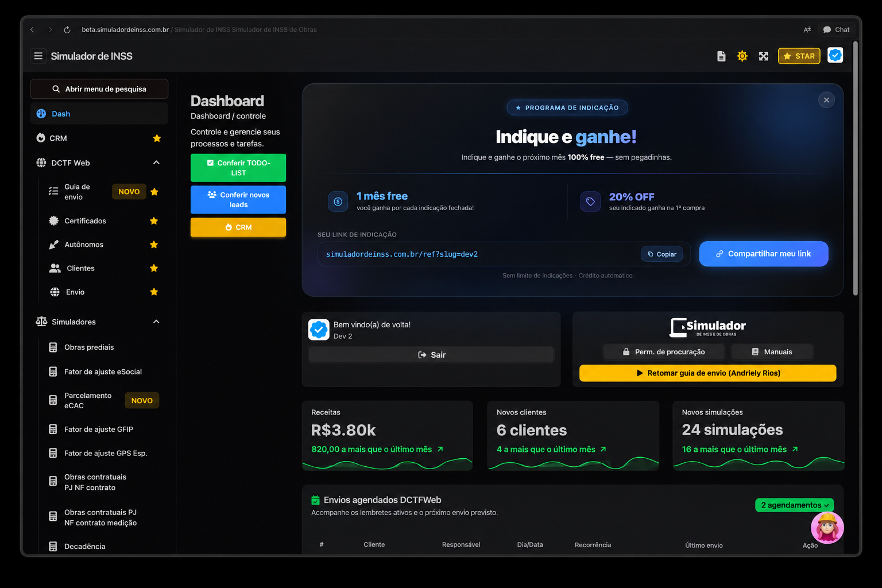
Task: Toggle favorite star for Guia de envio
Action: coord(154,192)
